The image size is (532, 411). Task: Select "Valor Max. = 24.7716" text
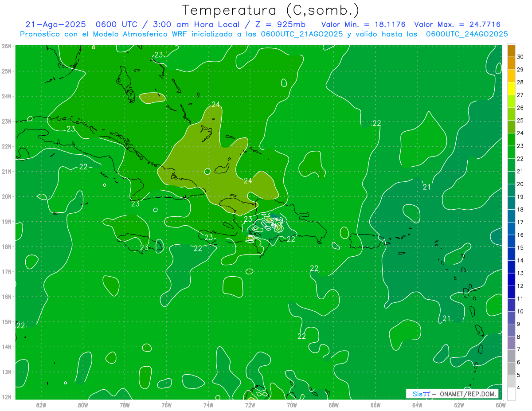click(x=458, y=25)
